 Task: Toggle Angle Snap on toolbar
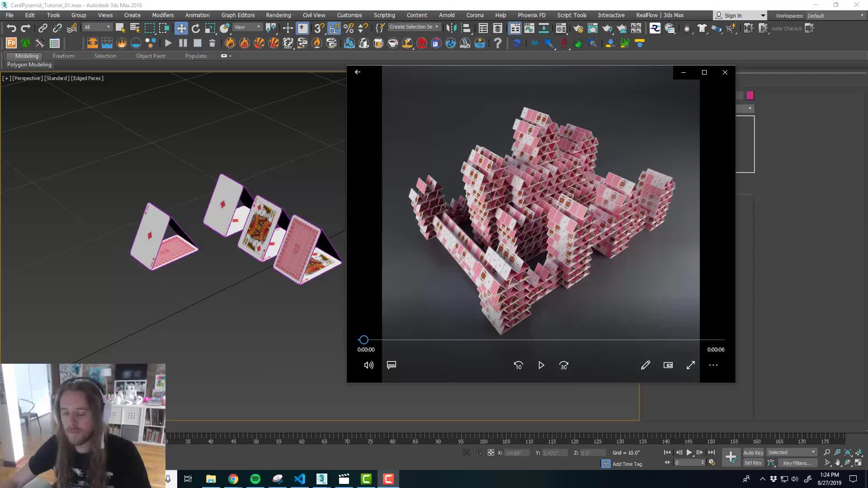coord(334,28)
